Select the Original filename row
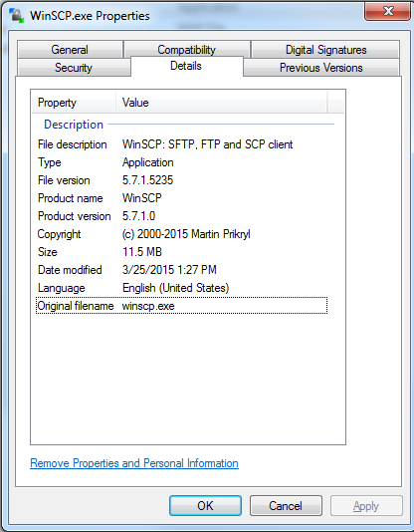Viewport: 414px width, 532px height. [x=181, y=306]
